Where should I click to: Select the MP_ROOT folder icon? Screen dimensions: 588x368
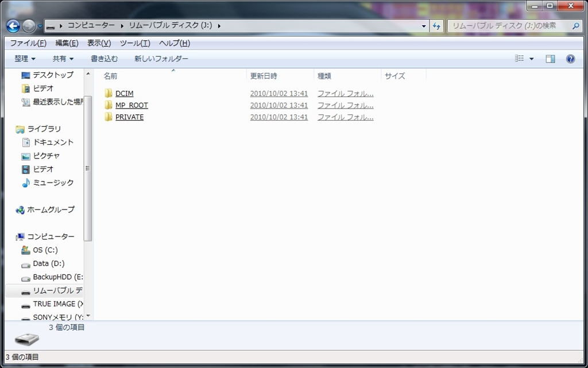click(109, 105)
